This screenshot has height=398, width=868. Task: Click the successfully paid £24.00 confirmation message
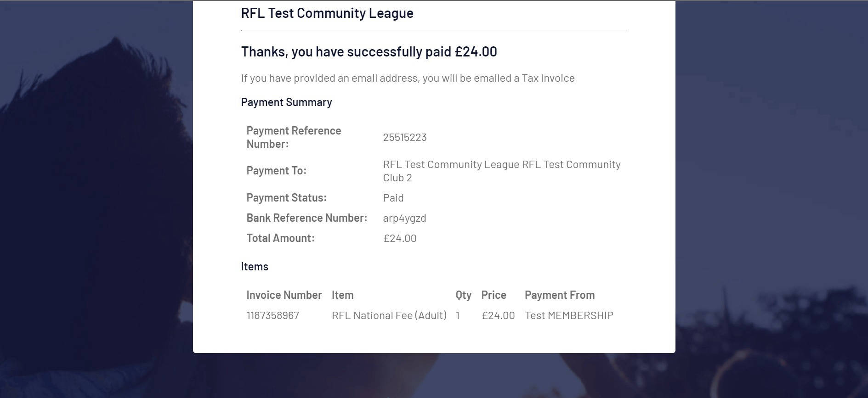pyautogui.click(x=369, y=51)
